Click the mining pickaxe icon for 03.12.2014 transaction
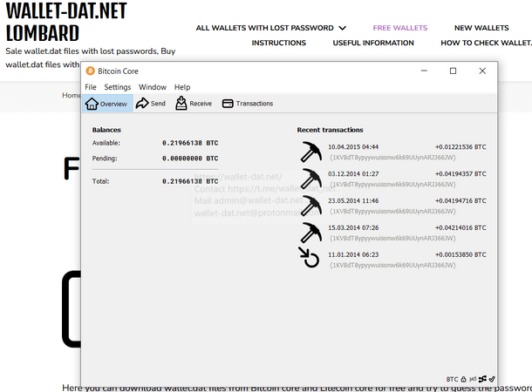This screenshot has width=532, height=392. click(x=311, y=179)
